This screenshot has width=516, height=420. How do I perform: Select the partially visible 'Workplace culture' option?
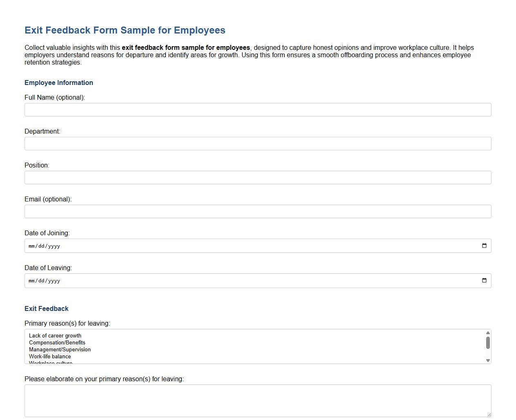50,362
